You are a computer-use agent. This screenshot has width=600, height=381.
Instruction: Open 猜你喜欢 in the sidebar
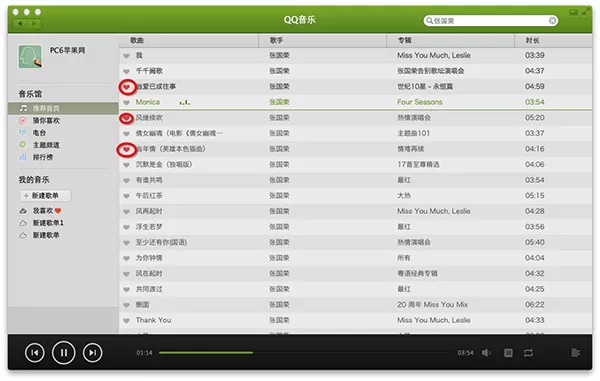tap(46, 120)
